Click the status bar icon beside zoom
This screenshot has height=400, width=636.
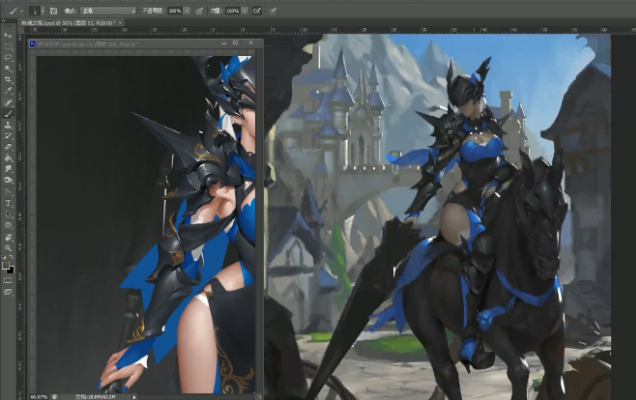(54, 397)
